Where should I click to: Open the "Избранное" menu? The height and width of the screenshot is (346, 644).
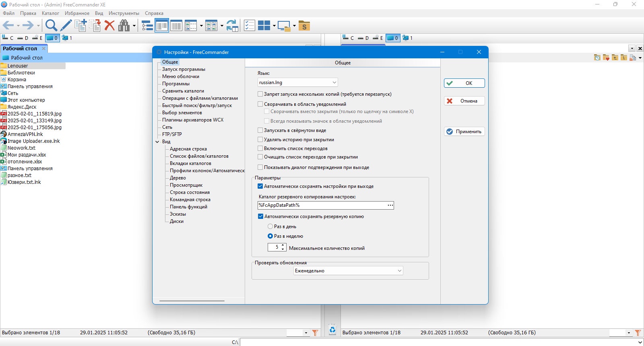tap(77, 13)
